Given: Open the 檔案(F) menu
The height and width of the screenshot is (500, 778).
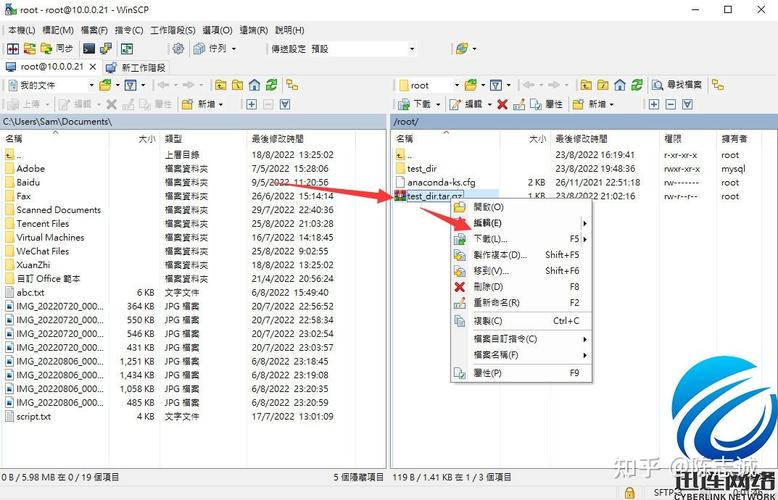Looking at the screenshot, I should pos(94,30).
